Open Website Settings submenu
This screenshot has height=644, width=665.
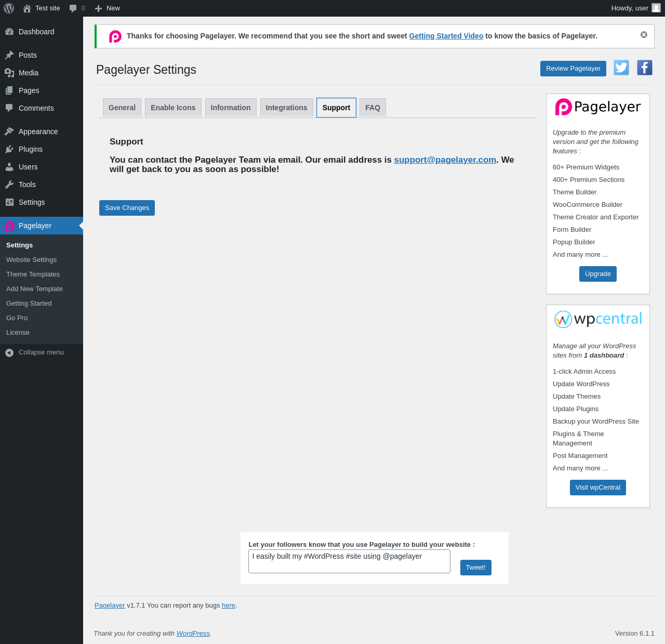42,260
